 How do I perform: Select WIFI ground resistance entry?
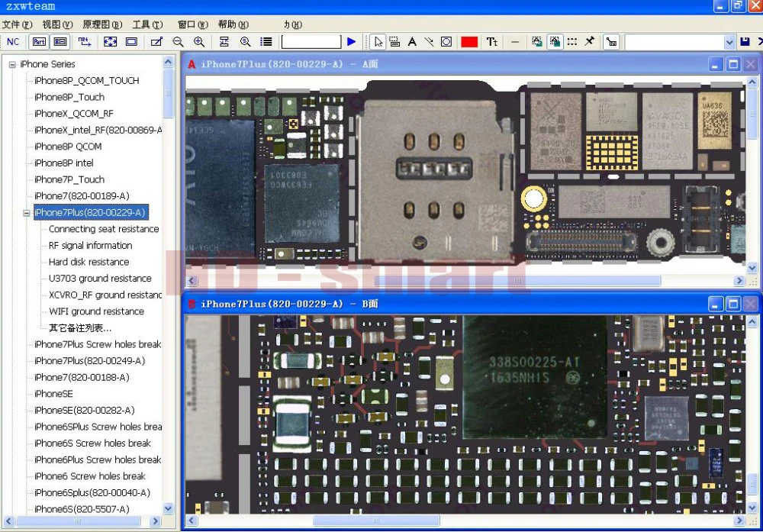pyautogui.click(x=96, y=311)
